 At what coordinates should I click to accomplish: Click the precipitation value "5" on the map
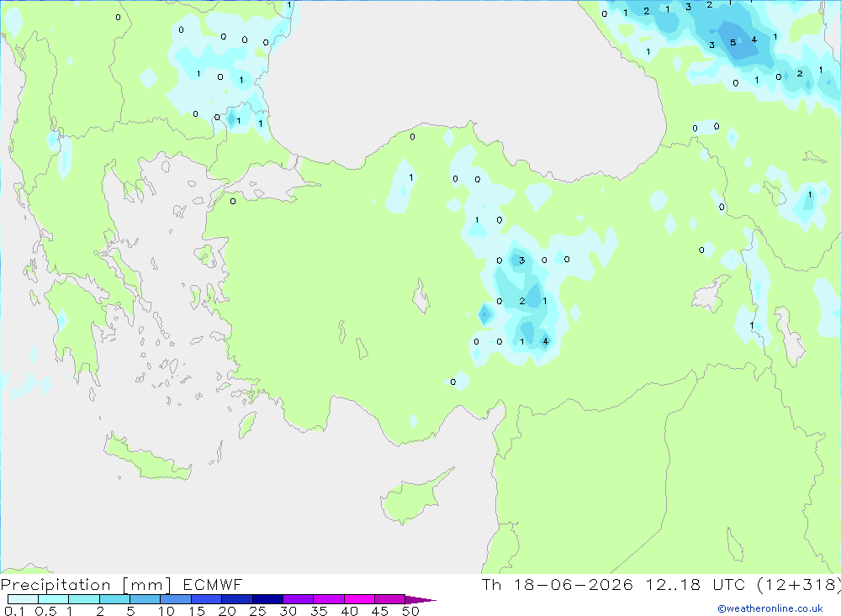tap(733, 42)
